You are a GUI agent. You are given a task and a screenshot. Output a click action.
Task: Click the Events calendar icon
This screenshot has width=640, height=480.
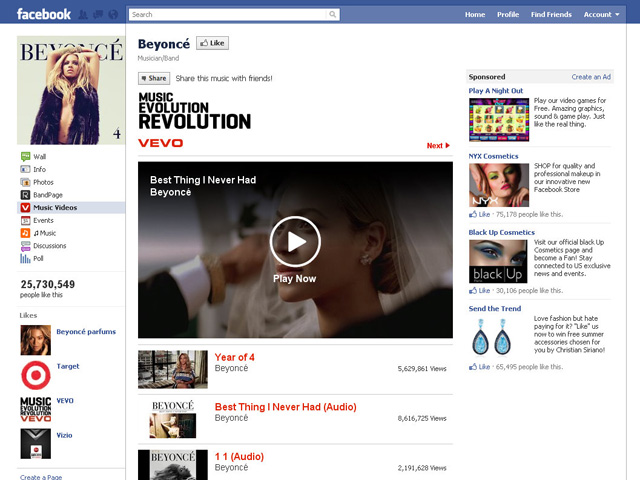pyautogui.click(x=25, y=220)
